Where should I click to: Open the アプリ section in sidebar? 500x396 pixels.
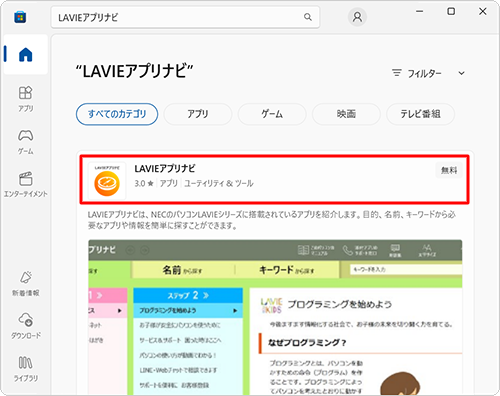pyautogui.click(x=26, y=99)
